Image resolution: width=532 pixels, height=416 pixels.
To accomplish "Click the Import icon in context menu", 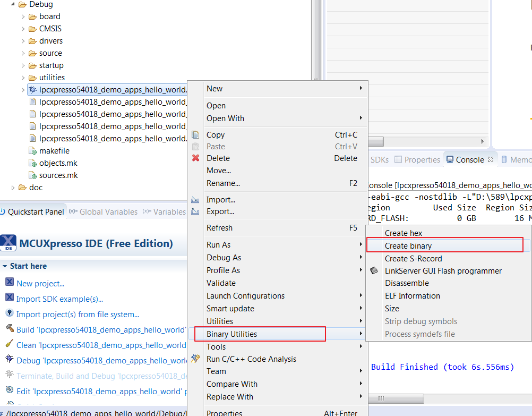I will tap(195, 200).
